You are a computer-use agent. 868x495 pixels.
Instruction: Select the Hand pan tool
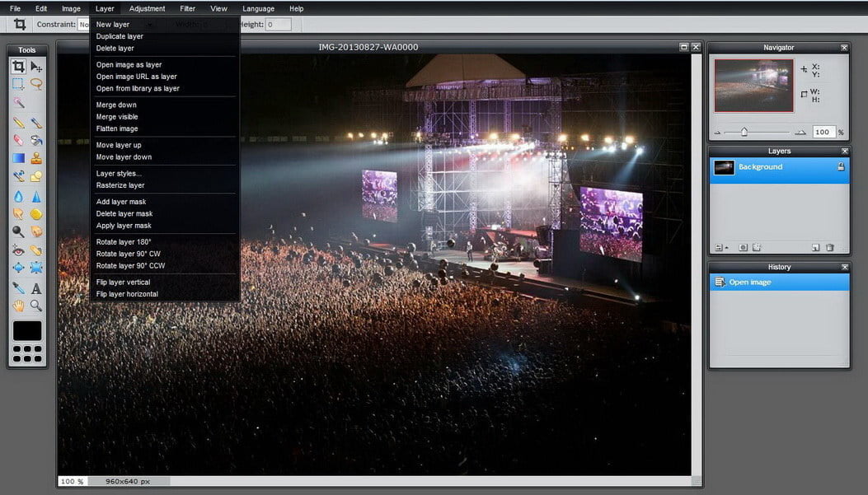(x=18, y=306)
